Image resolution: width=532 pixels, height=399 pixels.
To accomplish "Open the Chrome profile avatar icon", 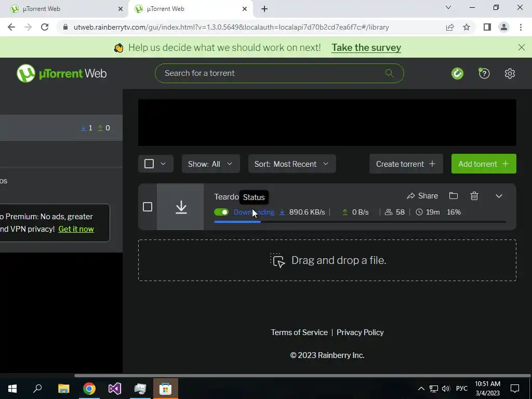I will point(504,27).
